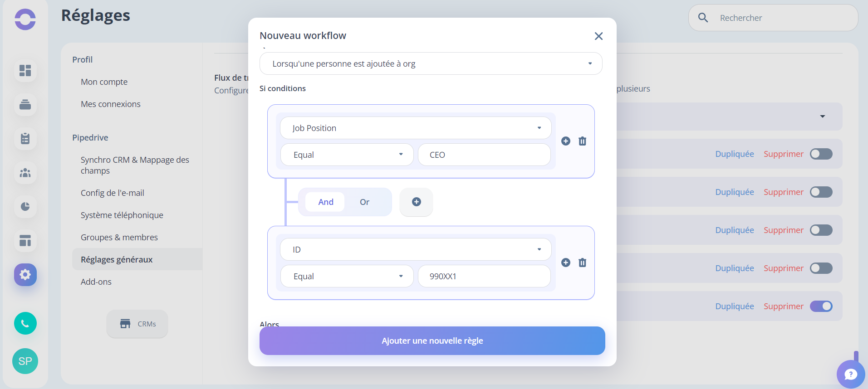The height and width of the screenshot is (389, 868).
Task: Open the teal phone dialer button
Action: (25, 323)
